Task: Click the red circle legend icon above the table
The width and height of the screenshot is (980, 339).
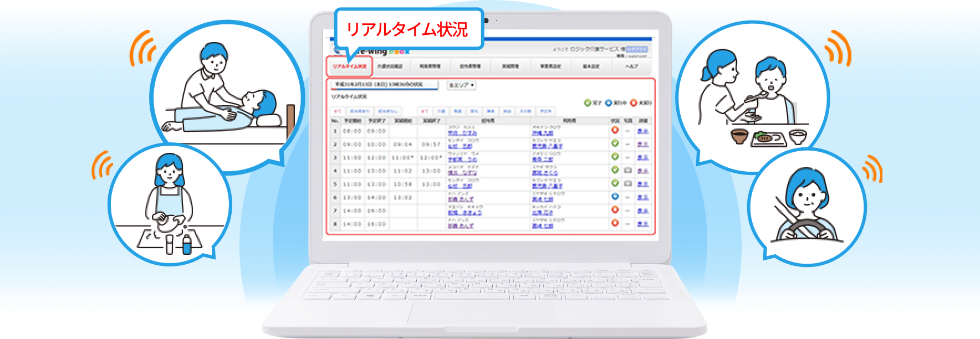Action: (x=634, y=102)
